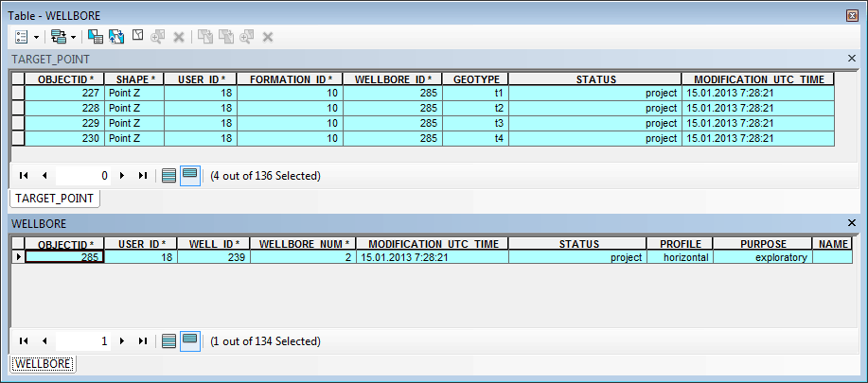Click the Switch Selection icon

coord(116,37)
